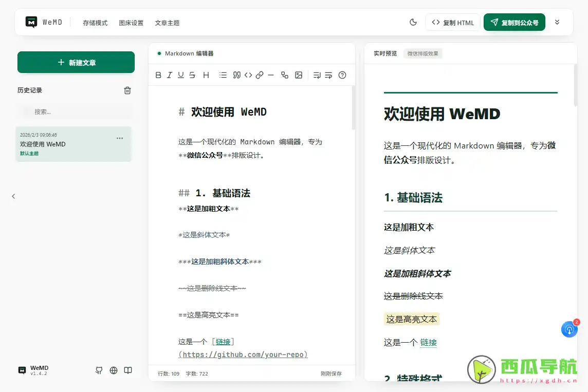The width and height of the screenshot is (588, 392).
Task: Click highlighted 这是高亮文本 in preview
Action: pos(411,319)
